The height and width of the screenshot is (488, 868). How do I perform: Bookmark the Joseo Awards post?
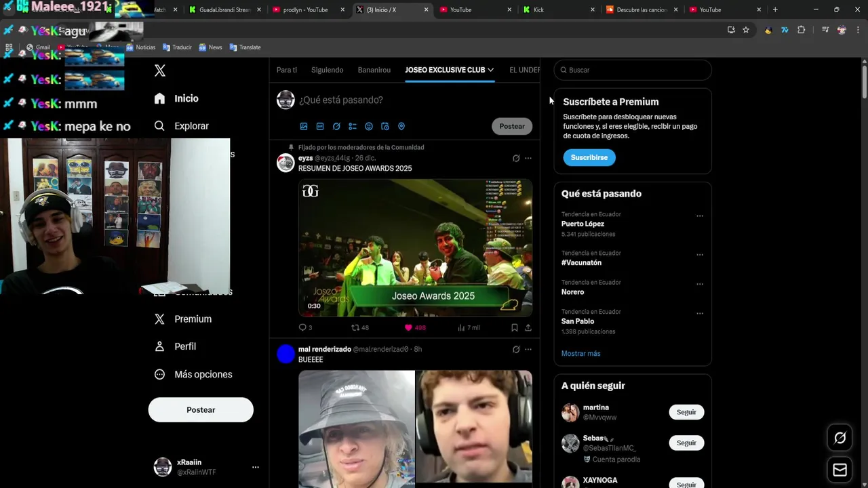tap(515, 327)
